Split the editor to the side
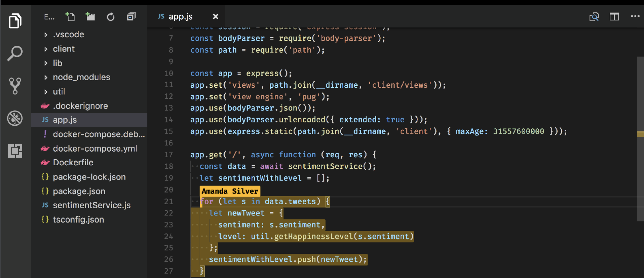Screen dimensions: 644x278 614,17
